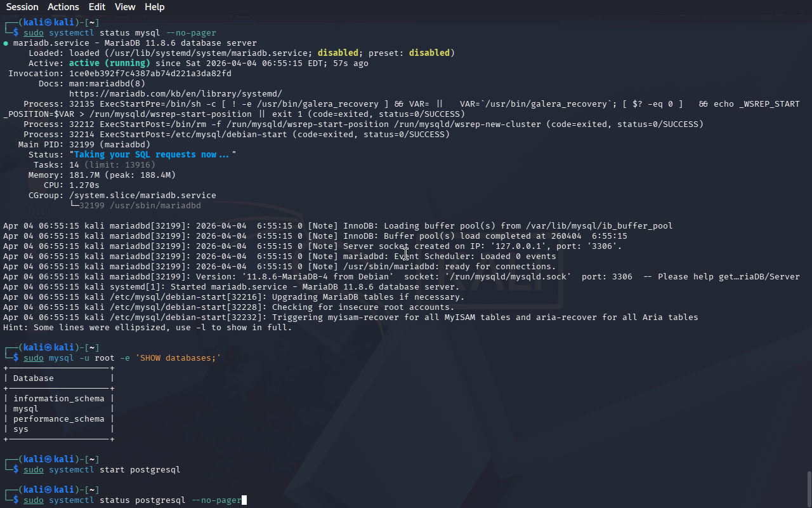Open the Session menu
This screenshot has height=508, width=812.
[x=22, y=7]
